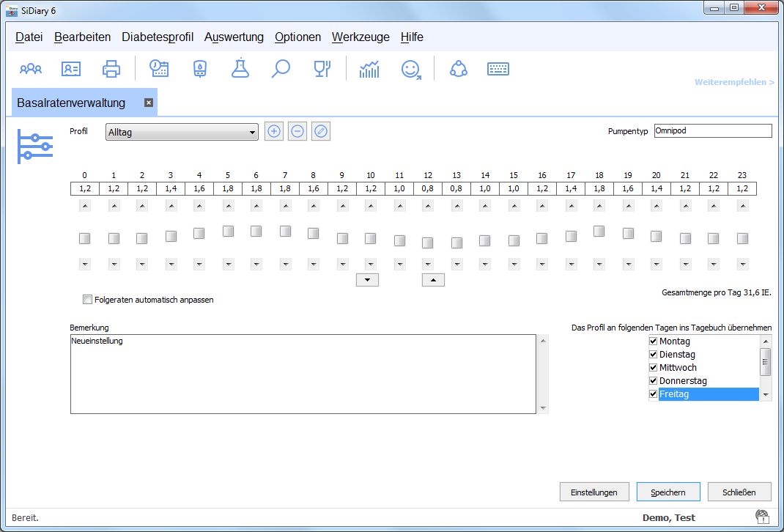Image resolution: width=784 pixels, height=532 pixels.
Task: Open the laboratory flask icon
Action: point(240,69)
